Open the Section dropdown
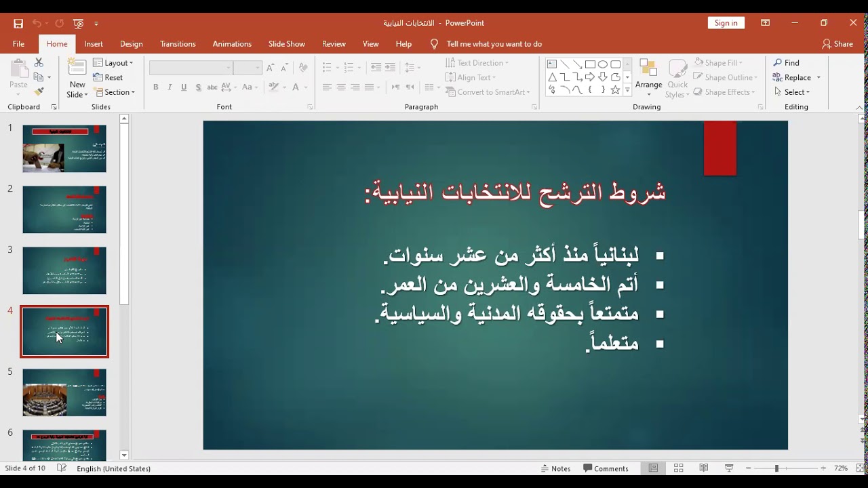 coord(115,92)
